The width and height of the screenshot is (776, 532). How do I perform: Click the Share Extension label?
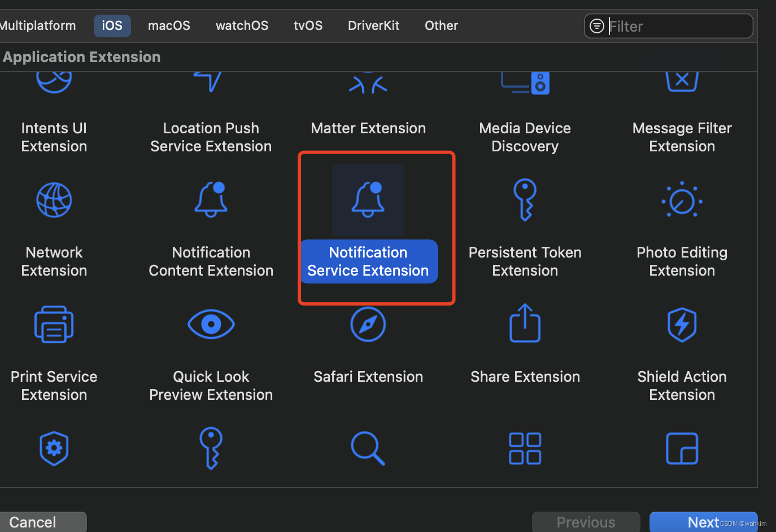525,377
